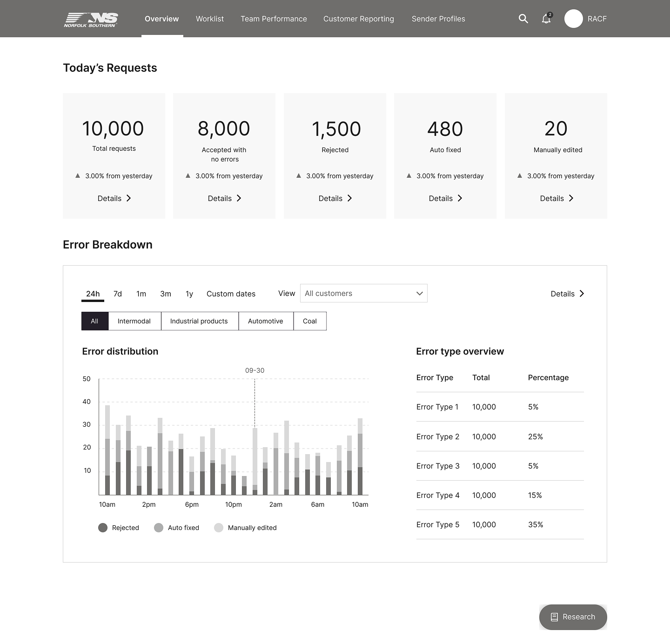Click the 20 manually edited number

556,128
